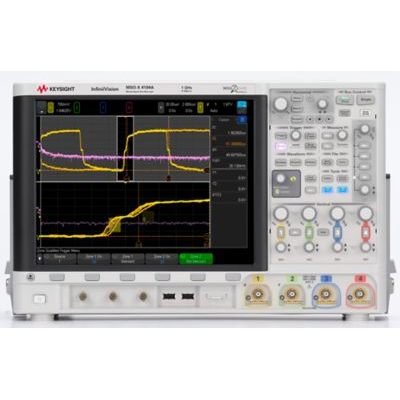Open the blue sidebar menu icon beside Cursor
Viewport: 400px width, 400px height.
242,120
